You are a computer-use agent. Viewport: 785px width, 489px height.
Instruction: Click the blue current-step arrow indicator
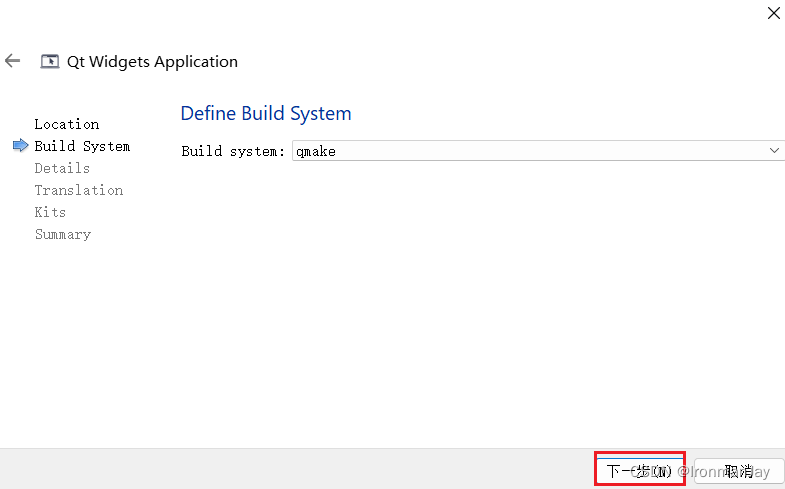coord(21,146)
